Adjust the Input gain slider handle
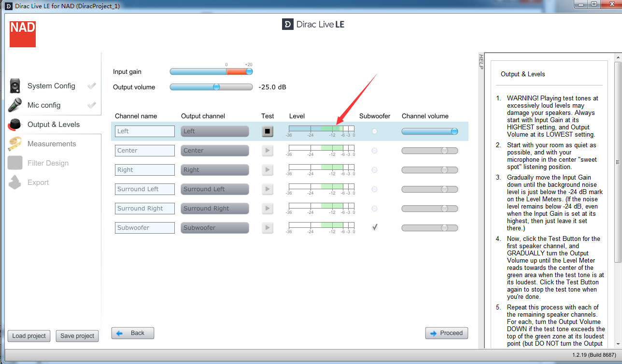Image resolution: width=622 pixels, height=364 pixels. 249,71
